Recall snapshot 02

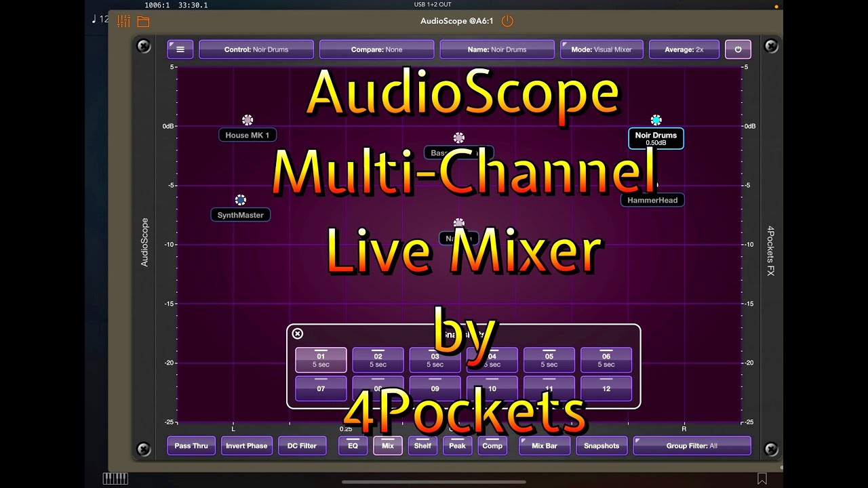378,360
